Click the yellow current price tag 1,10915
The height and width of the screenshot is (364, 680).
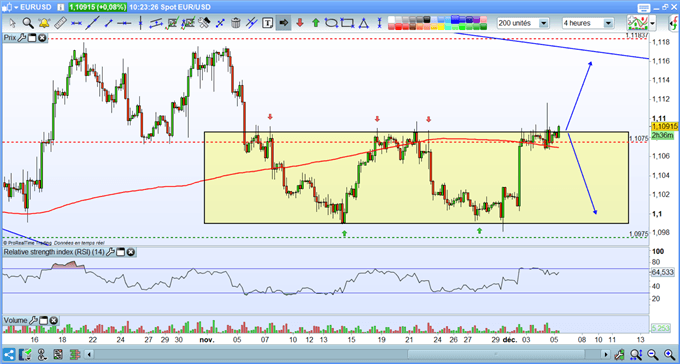click(664, 126)
